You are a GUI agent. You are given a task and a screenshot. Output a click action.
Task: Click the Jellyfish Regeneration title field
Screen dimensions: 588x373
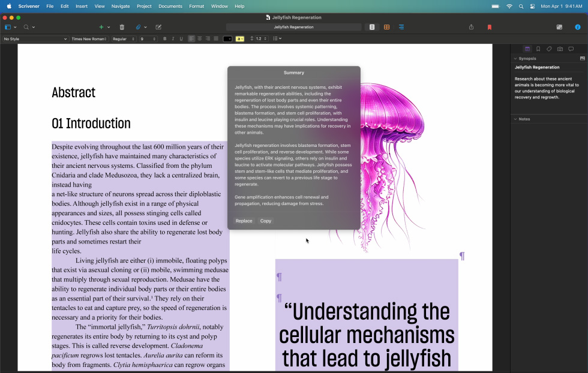coord(293,27)
